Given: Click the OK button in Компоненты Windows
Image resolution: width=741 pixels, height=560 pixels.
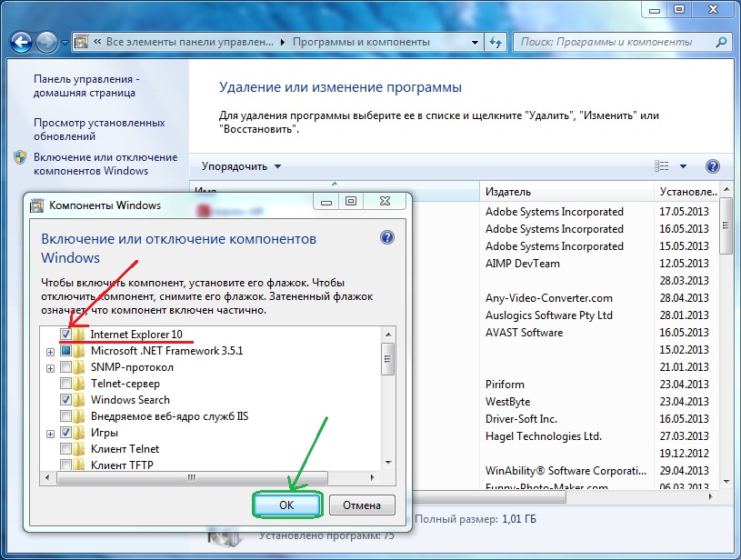Looking at the screenshot, I should (x=287, y=505).
